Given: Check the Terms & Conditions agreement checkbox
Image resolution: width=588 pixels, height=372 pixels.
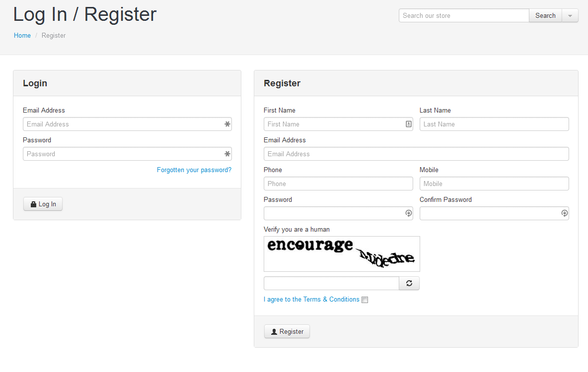Looking at the screenshot, I should tap(365, 300).
